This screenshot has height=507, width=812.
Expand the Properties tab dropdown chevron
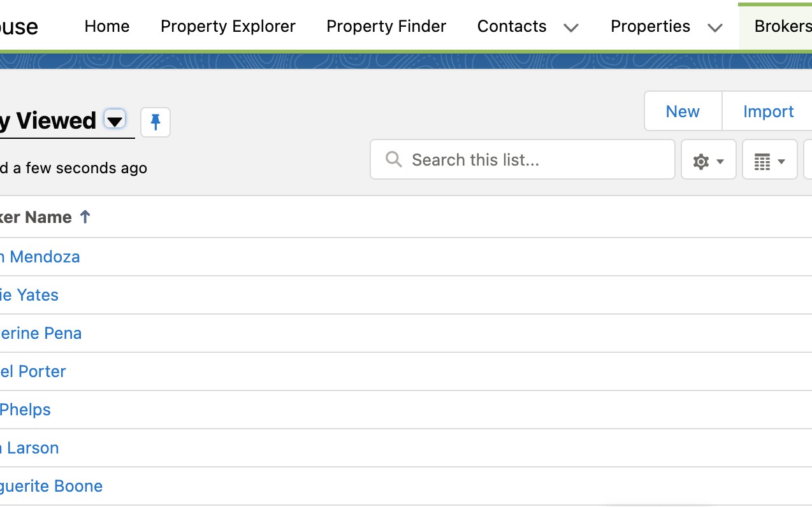[715, 27]
